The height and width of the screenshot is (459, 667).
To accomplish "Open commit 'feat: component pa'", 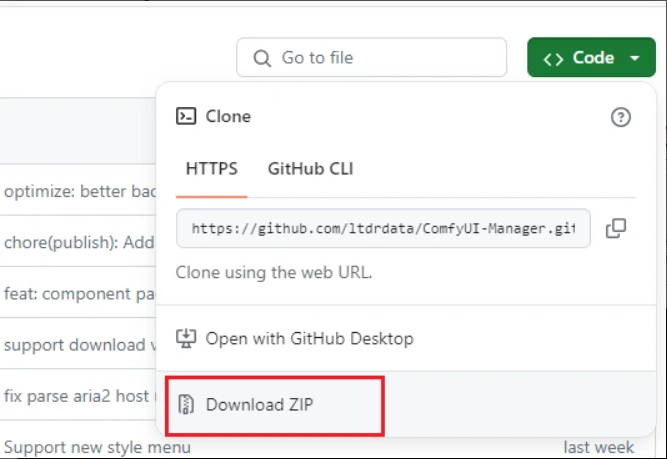I will tap(80, 294).
